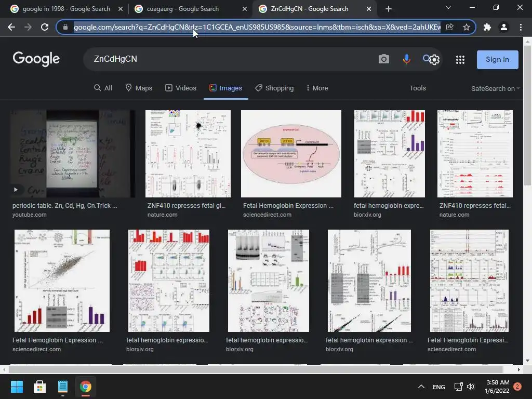
Task: Open Chrome's three-dot menu
Action: pyautogui.click(x=521, y=27)
